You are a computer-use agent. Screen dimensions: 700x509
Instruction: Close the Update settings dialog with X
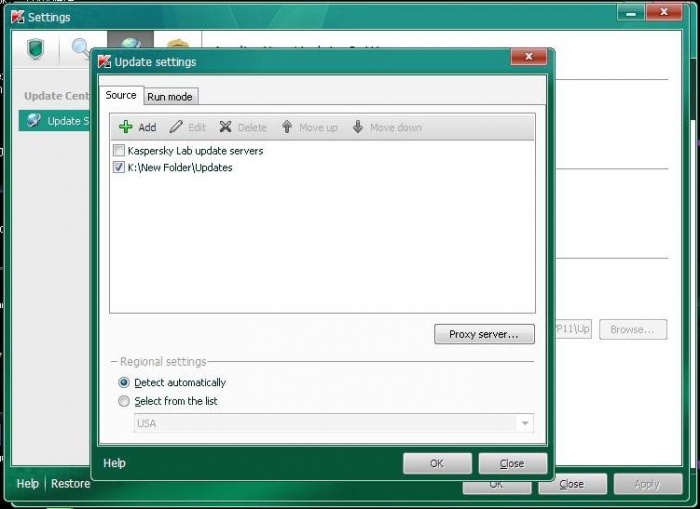(x=529, y=57)
